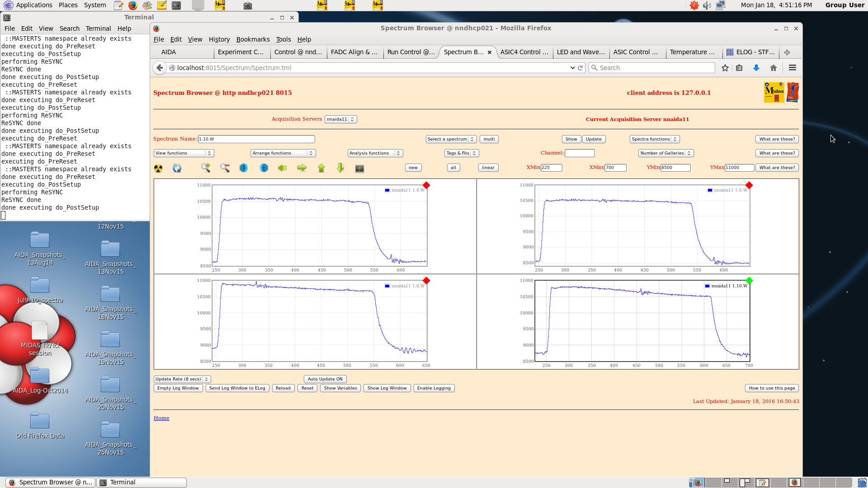The width and height of the screenshot is (868, 488).
Task: Click the Update button
Action: pos(594,139)
